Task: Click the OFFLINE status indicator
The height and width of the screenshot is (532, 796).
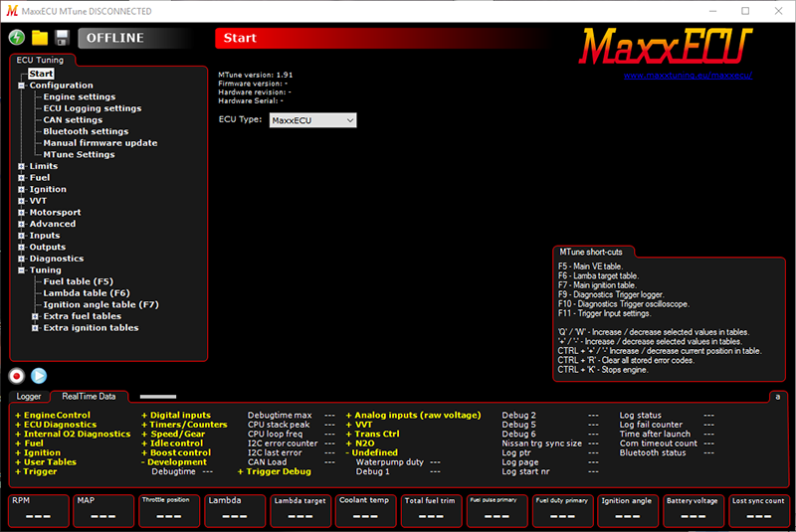Action: pyautogui.click(x=114, y=38)
